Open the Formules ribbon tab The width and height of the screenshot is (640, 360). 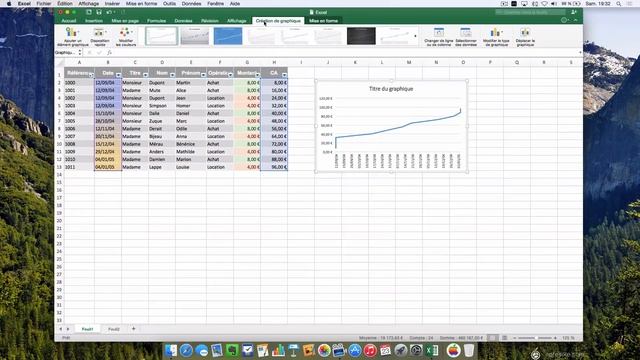(156, 21)
